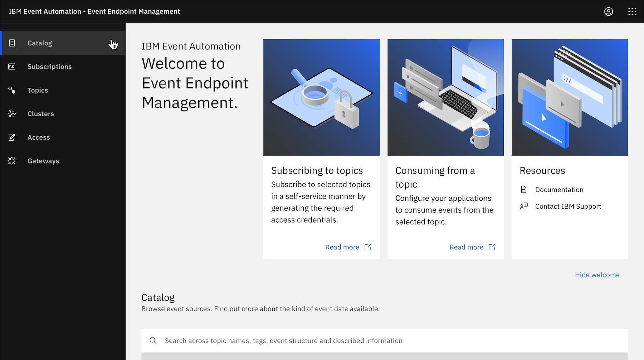Click the Catalog icon in sidebar
Screen dimensions: 644x360
point(12,43)
